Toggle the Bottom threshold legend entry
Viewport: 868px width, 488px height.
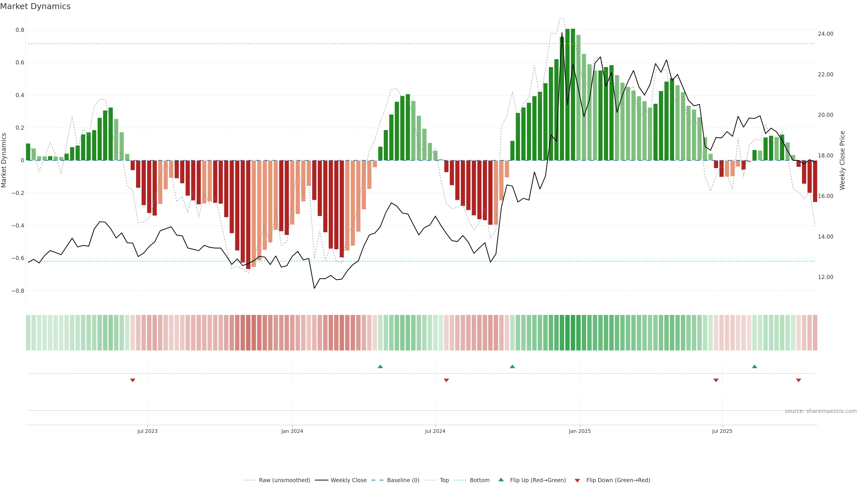point(479,480)
